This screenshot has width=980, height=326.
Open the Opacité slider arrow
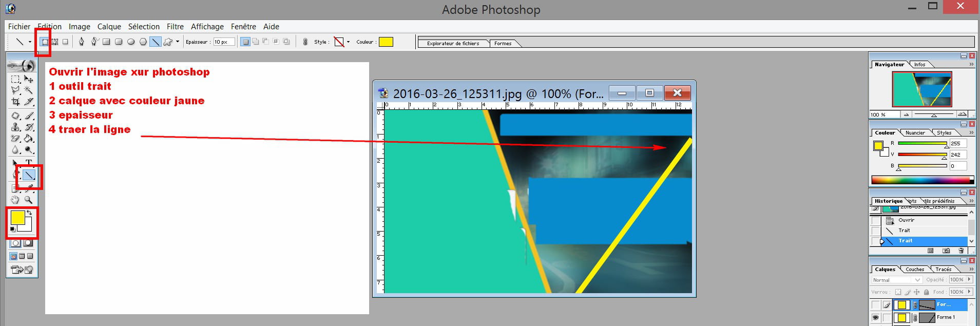pyautogui.click(x=969, y=280)
